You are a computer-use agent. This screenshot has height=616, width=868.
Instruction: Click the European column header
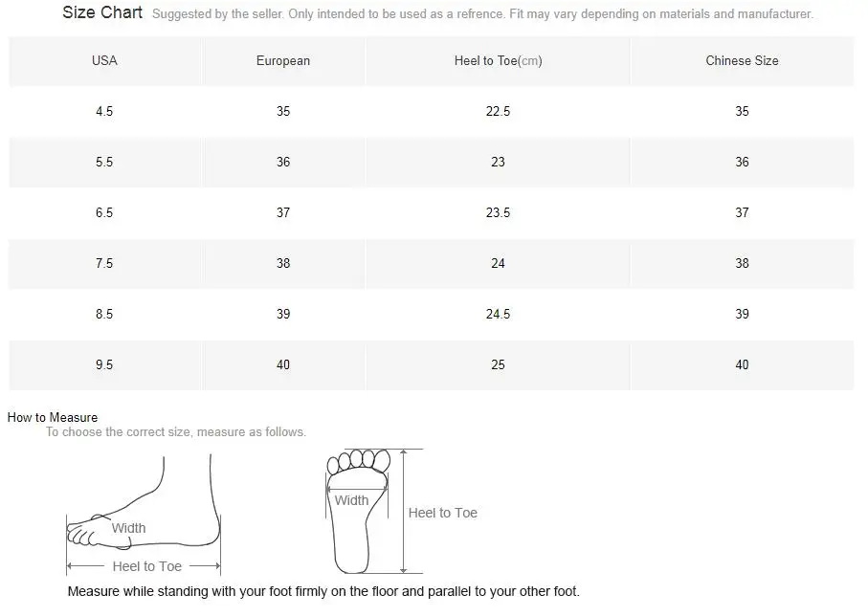point(283,60)
